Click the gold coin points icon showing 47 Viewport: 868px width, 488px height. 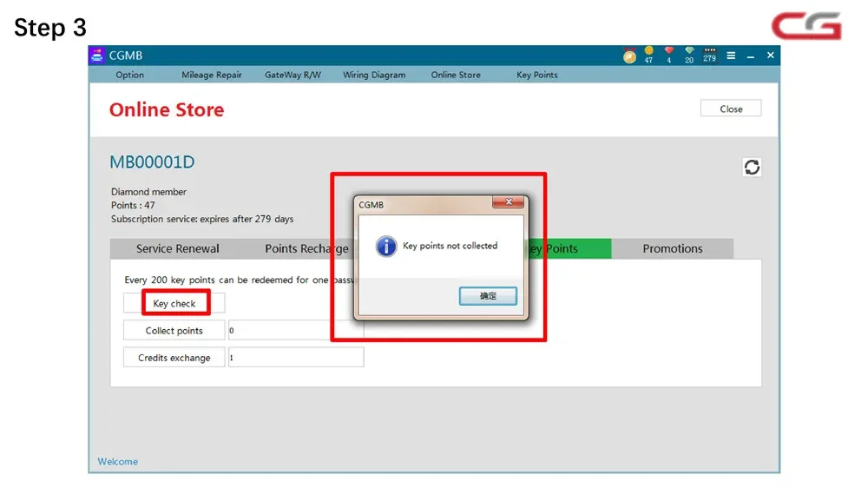pyautogui.click(x=648, y=55)
